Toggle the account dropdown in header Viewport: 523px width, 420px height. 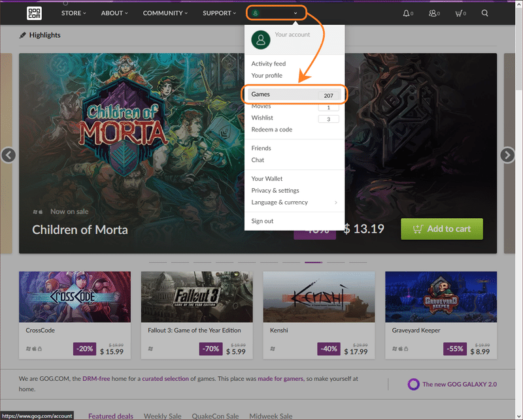pos(276,13)
